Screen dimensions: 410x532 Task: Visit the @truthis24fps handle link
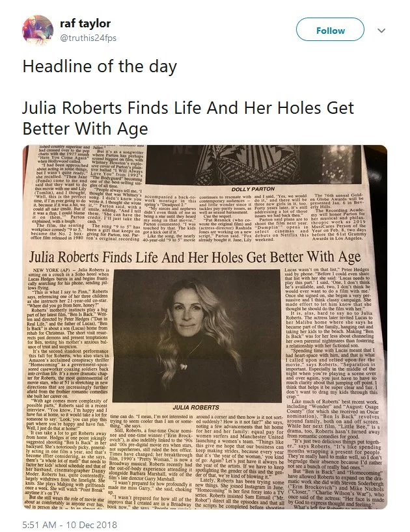89,38
